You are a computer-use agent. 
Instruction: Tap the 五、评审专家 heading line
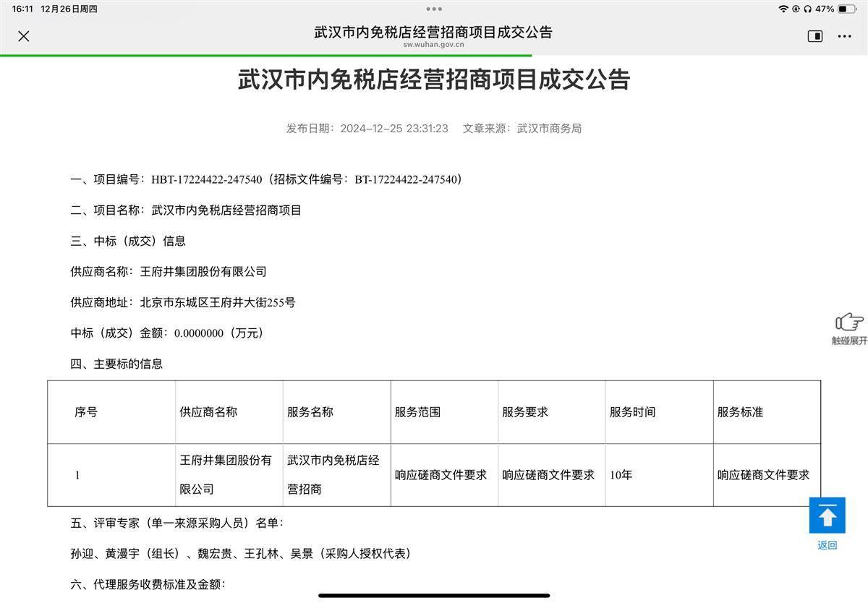point(177,523)
